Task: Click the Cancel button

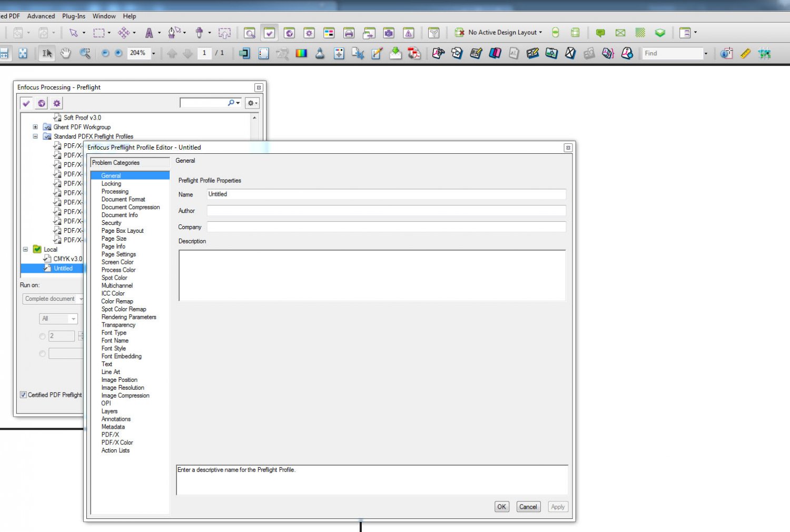Action: [528, 507]
